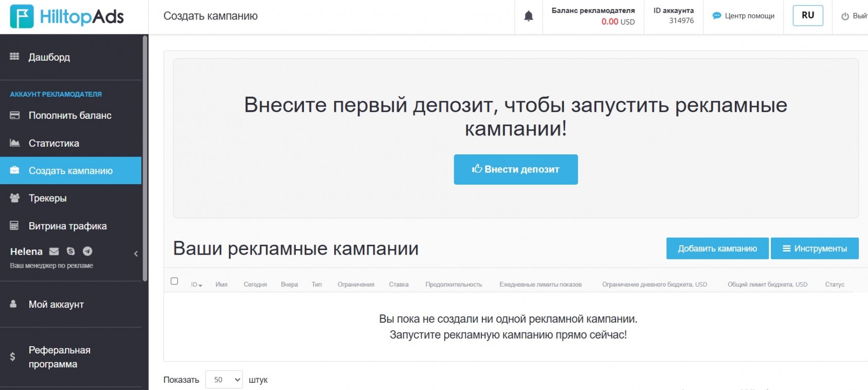
Task: Click the person icon beside Мой аккаунт
Action: click(x=13, y=304)
